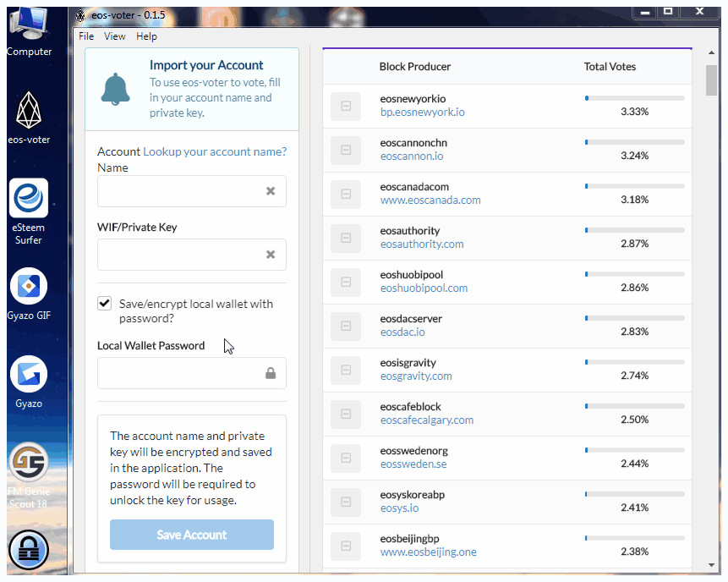The width and height of the screenshot is (728, 582).
Task: Clear the Account Name field with X icon
Action: coord(271,191)
